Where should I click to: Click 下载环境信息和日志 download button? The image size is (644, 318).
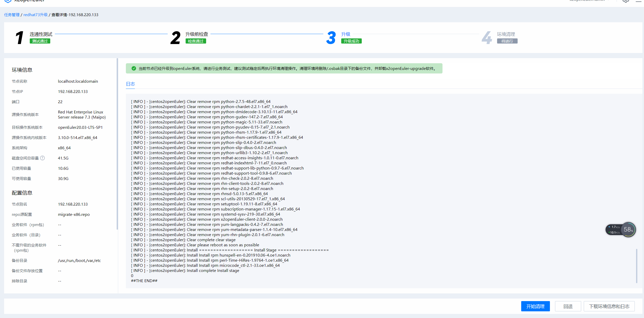[609, 306]
